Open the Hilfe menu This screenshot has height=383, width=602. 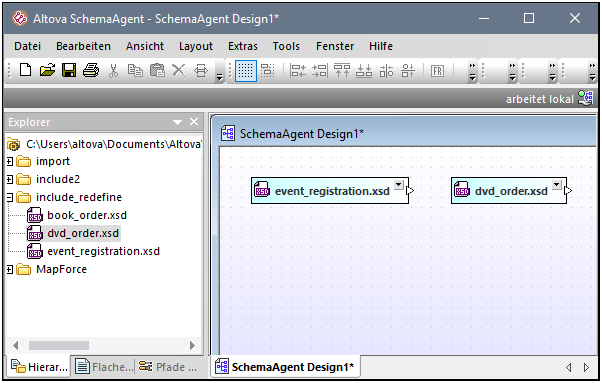381,46
